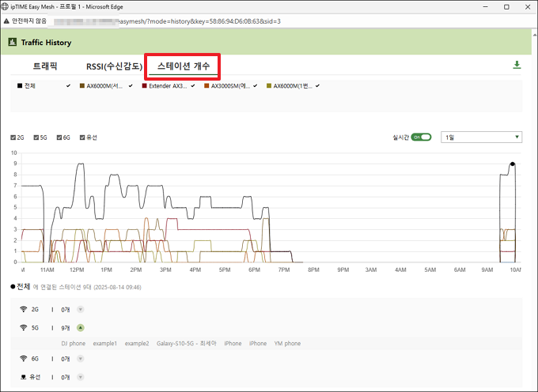The height and width of the screenshot is (392, 538).
Task: Click the ipTIME favicon in title bar
Action: click(6, 6)
